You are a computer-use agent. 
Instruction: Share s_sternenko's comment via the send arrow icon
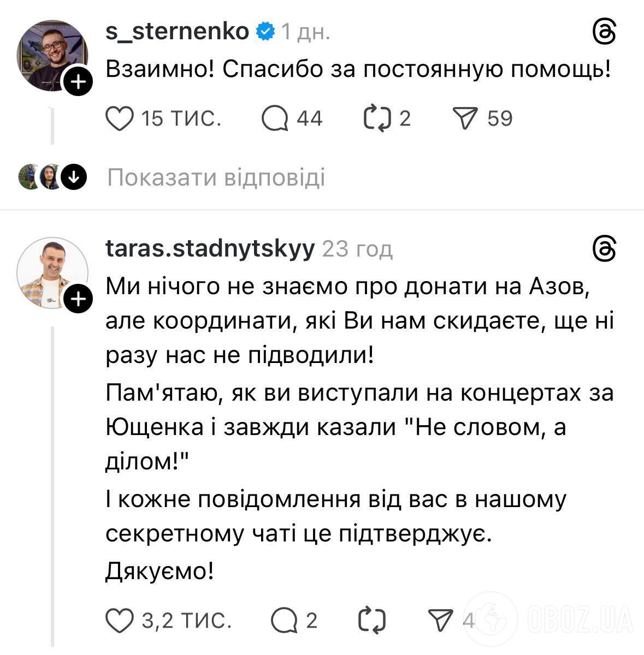tap(466, 117)
